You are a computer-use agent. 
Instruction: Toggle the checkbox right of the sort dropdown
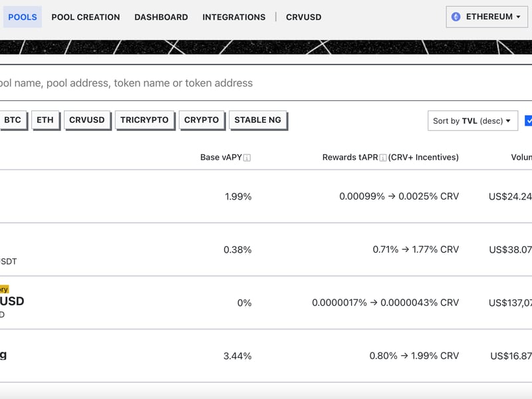click(x=529, y=120)
